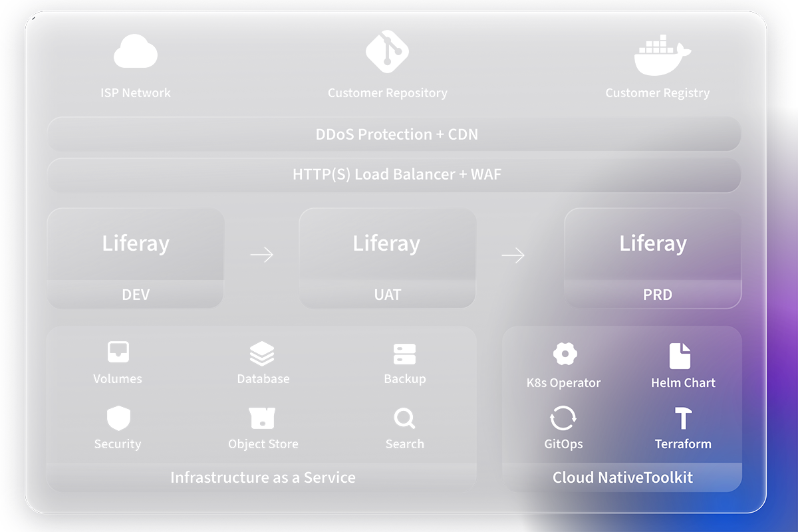This screenshot has height=532, width=798.
Task: Select the Object Store bucket icon
Action: [x=262, y=418]
